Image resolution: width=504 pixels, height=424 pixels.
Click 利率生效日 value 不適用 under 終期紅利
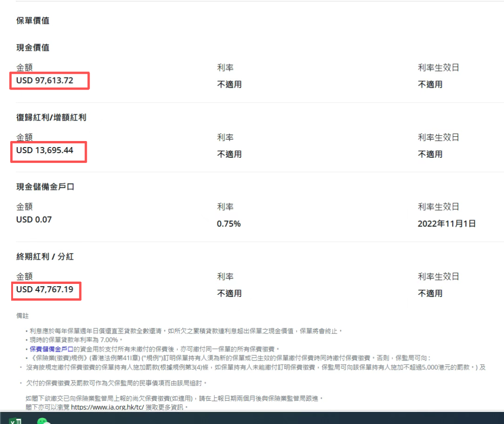430,293
